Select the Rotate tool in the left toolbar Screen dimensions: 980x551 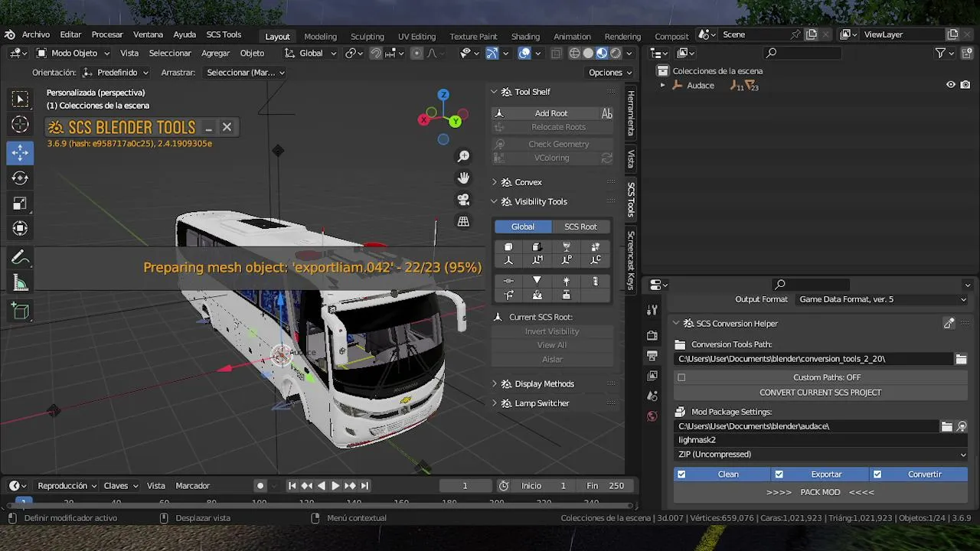click(20, 178)
